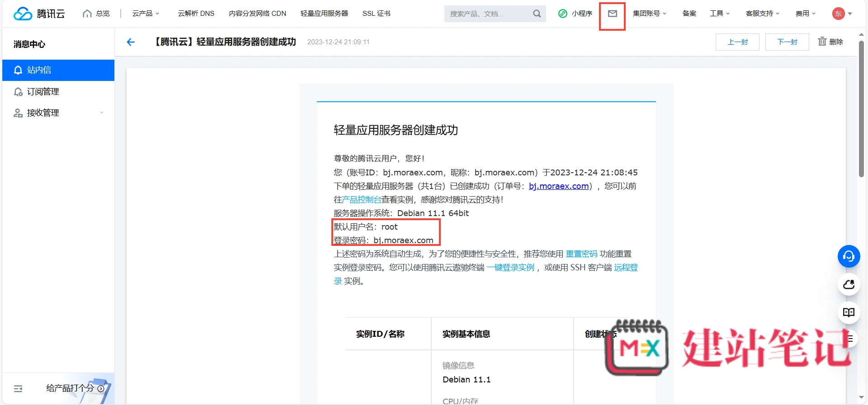Open the message center envelope icon
The image size is (868, 405).
coord(612,14)
